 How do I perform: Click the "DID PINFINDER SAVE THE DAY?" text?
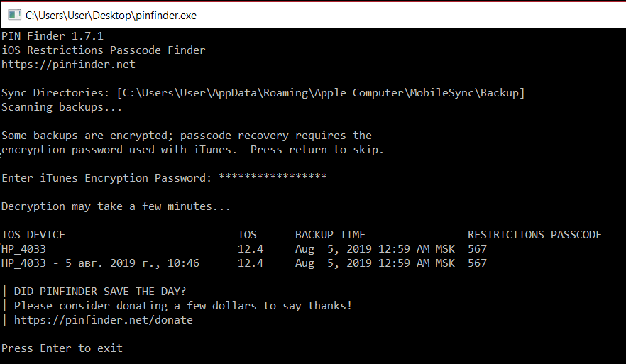pos(100,292)
